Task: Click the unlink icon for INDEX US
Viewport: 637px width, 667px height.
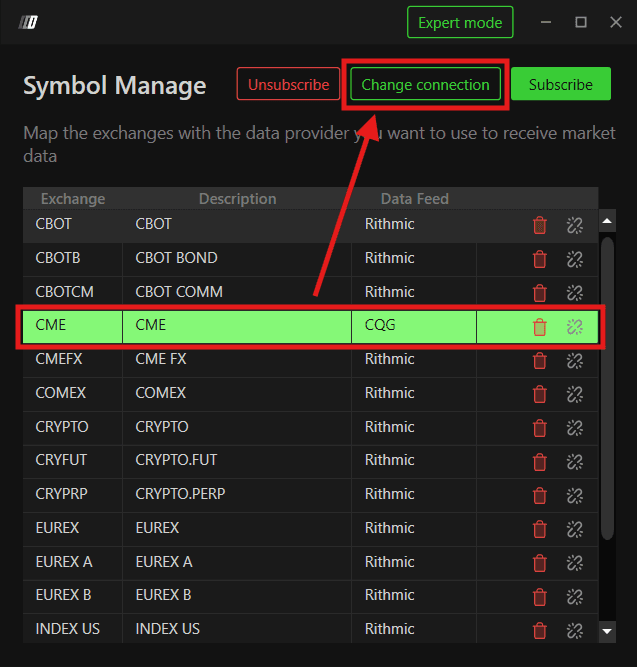Action: click(574, 630)
